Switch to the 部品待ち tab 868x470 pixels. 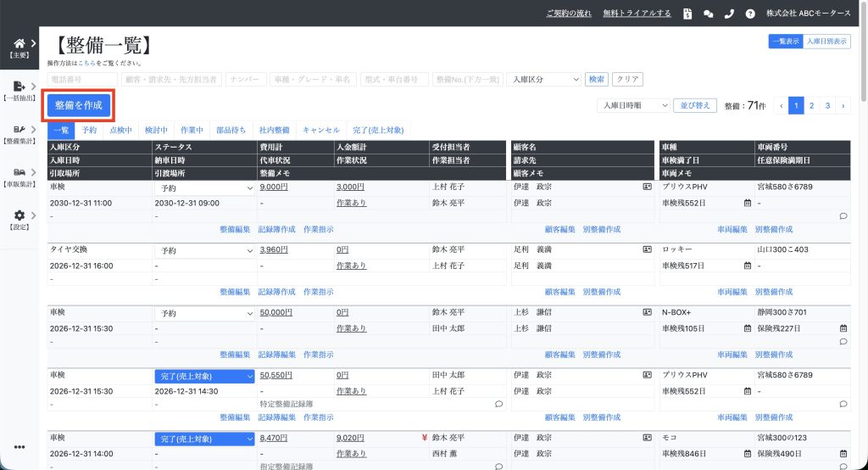point(231,130)
